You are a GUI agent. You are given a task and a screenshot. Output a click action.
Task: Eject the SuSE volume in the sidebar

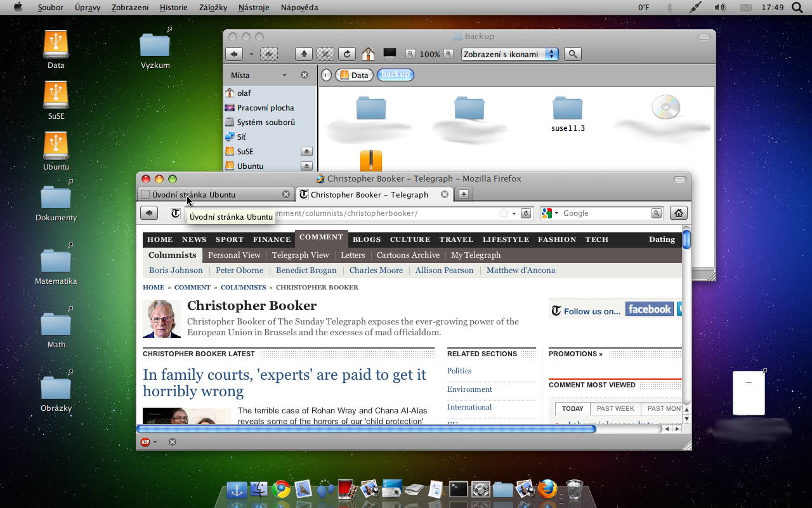pos(306,151)
